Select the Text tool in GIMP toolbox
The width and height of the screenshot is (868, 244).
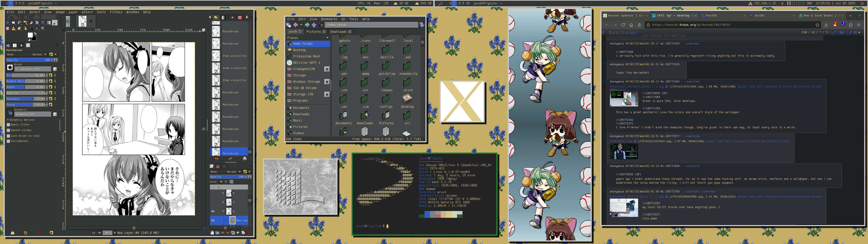point(31,29)
